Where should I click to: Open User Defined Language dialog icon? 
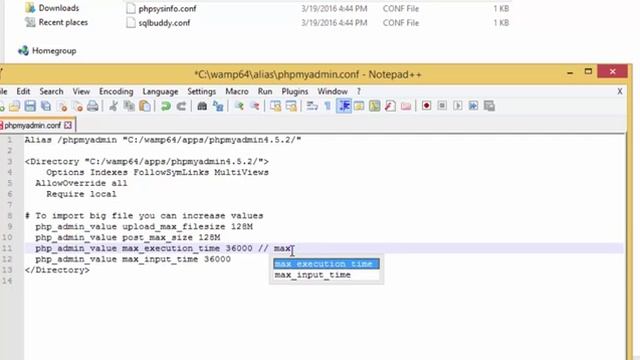click(x=359, y=107)
